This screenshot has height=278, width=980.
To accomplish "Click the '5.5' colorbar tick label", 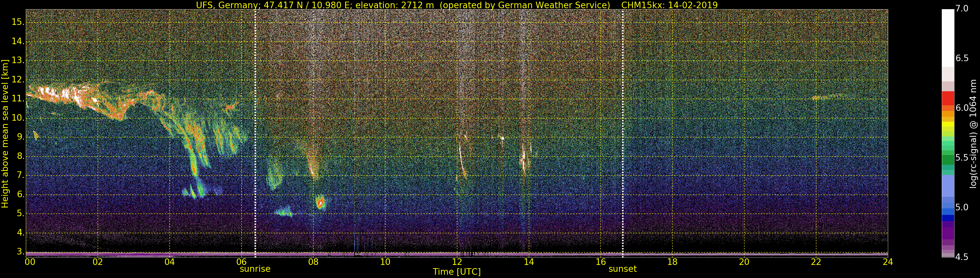I will pos(962,158).
